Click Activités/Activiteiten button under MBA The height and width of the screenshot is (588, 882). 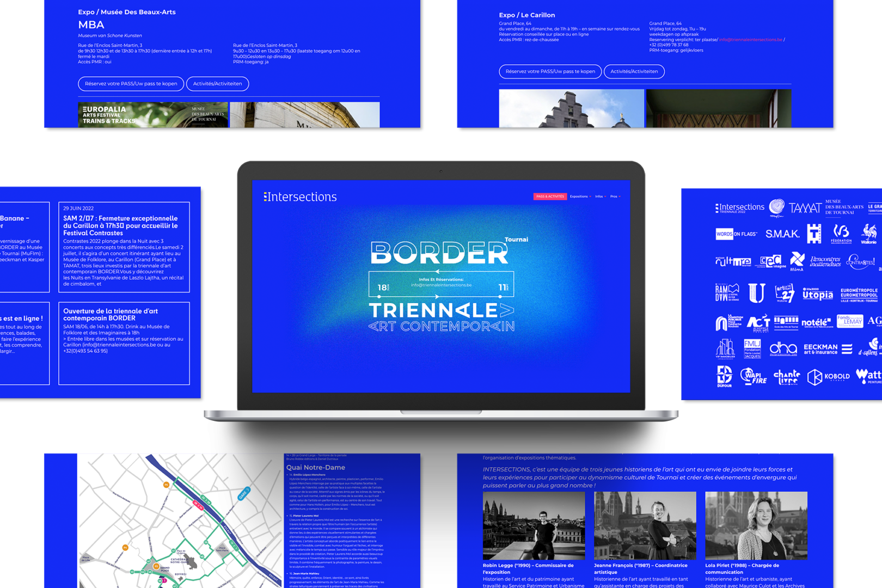point(218,84)
